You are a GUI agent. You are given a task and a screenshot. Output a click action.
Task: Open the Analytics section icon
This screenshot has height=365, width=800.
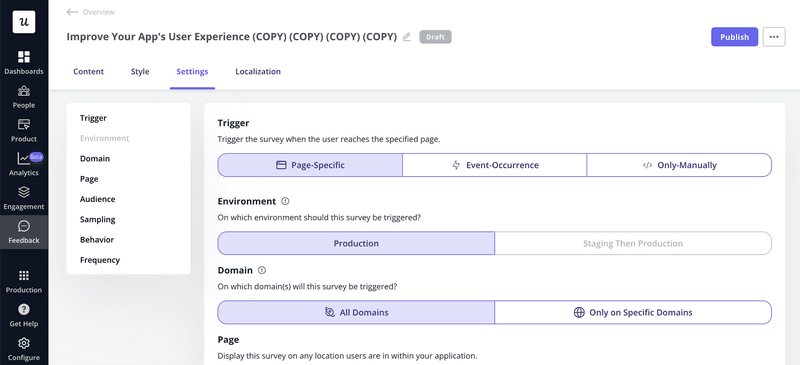point(24,158)
